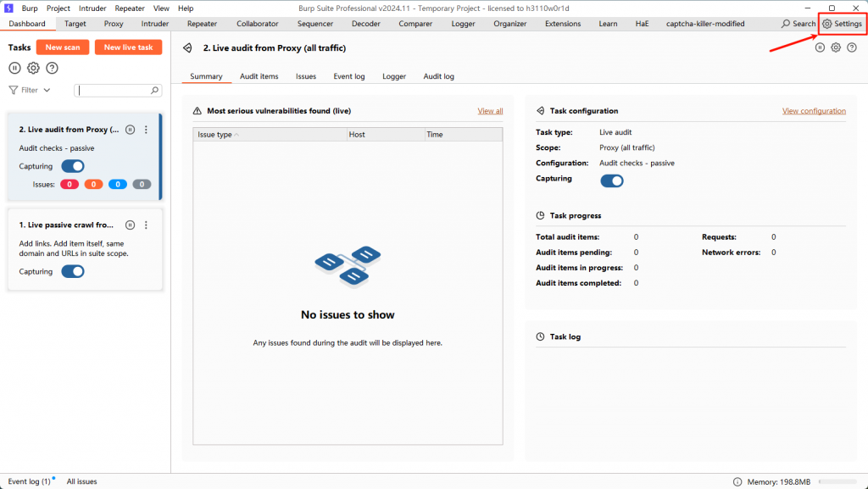Viewport: 868px width, 489px height.
Task: Open task details help icon
Action: click(x=852, y=47)
